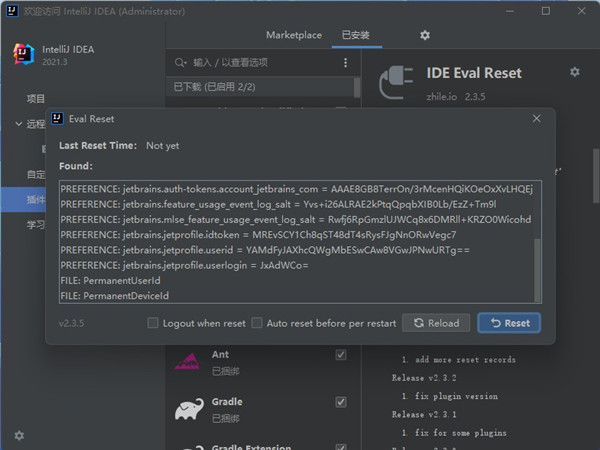Viewport: 600px width, 450px height.
Task: Uncheck the Gradle plugin checkbox
Action: point(341,402)
